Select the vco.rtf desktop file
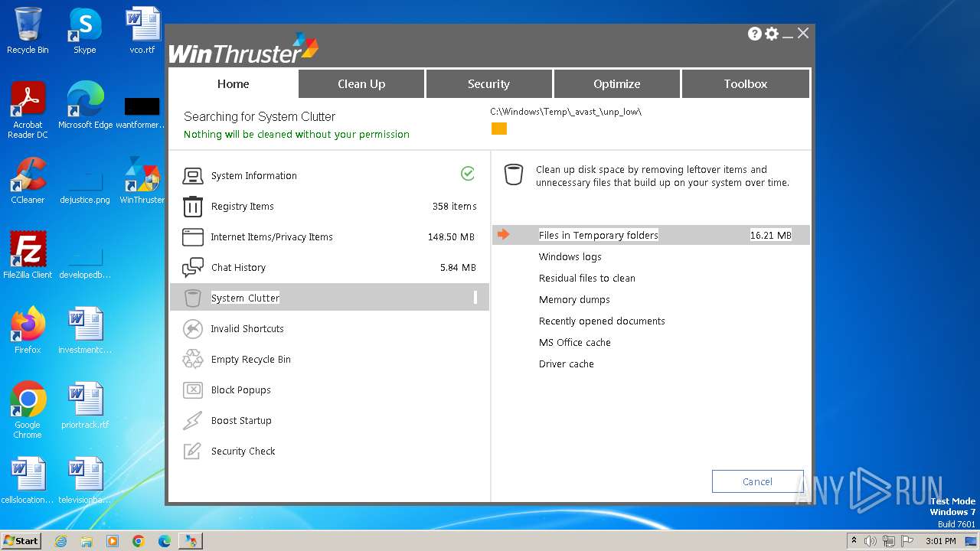980x551 pixels. point(142,31)
